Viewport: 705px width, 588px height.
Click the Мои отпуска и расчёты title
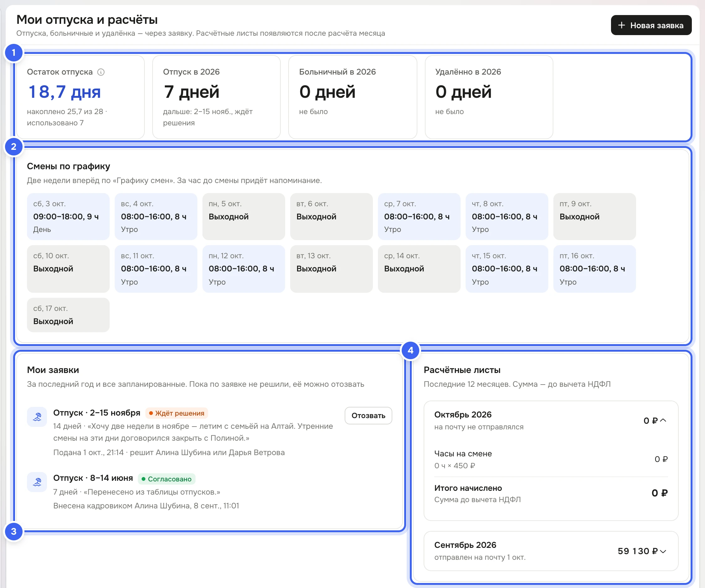pyautogui.click(x=87, y=20)
